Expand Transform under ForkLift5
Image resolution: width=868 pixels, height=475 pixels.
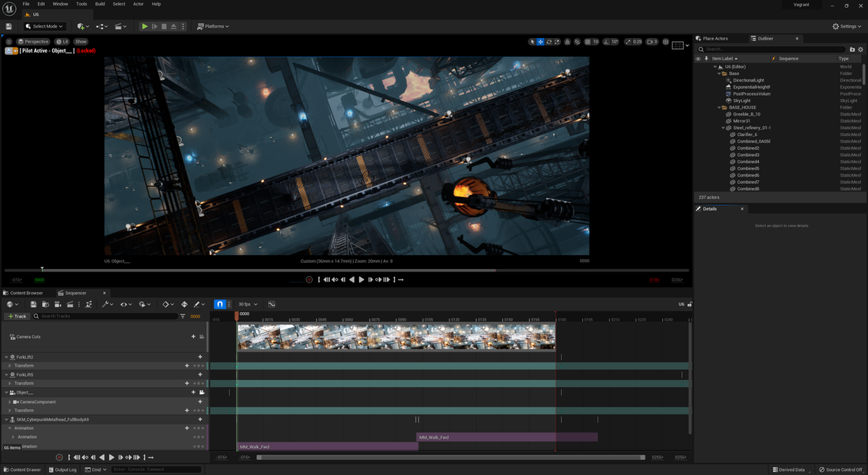pos(10,383)
